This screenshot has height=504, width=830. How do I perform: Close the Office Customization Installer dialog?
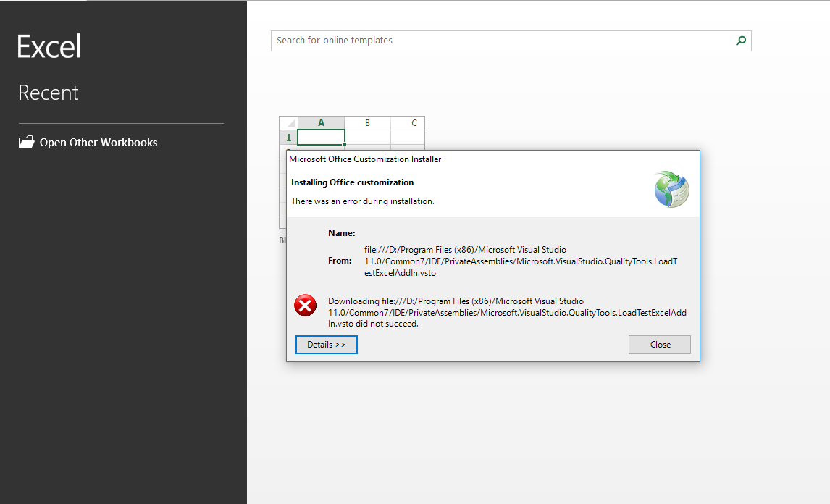(660, 345)
